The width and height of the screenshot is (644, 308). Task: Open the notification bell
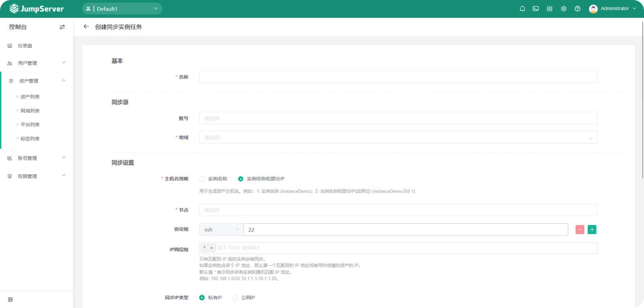point(522,8)
